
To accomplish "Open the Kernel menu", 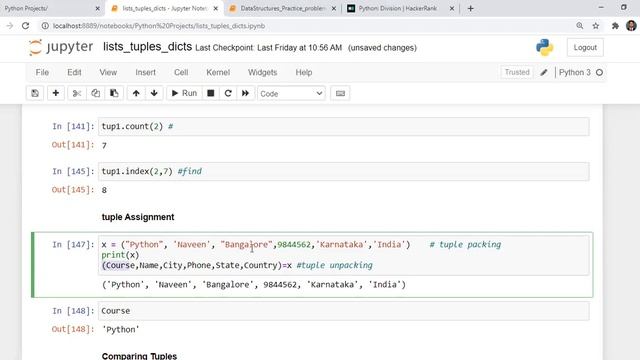I will [x=218, y=72].
